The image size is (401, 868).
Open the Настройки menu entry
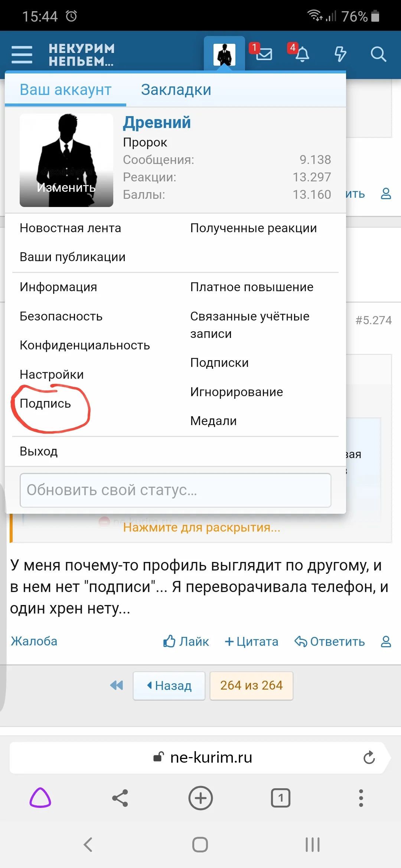(x=52, y=375)
